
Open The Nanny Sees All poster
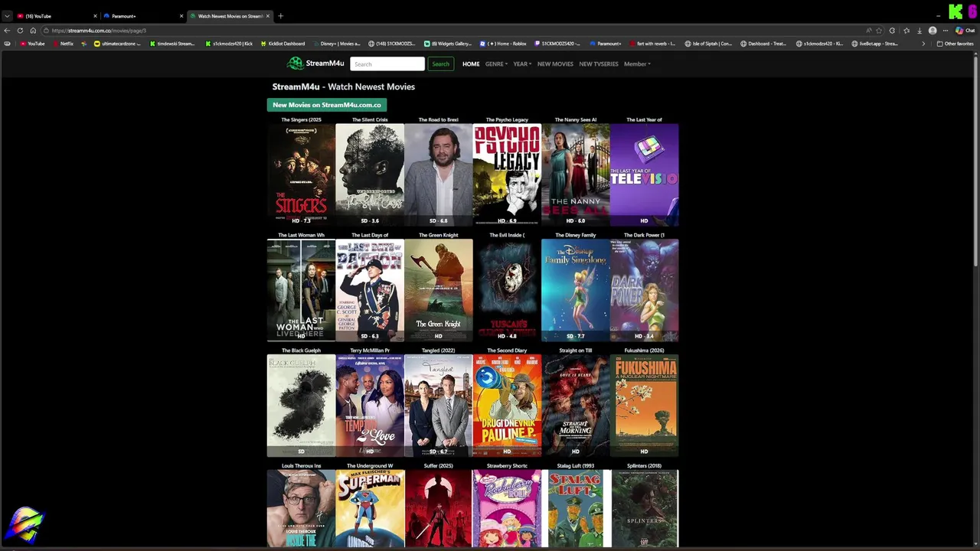point(576,174)
